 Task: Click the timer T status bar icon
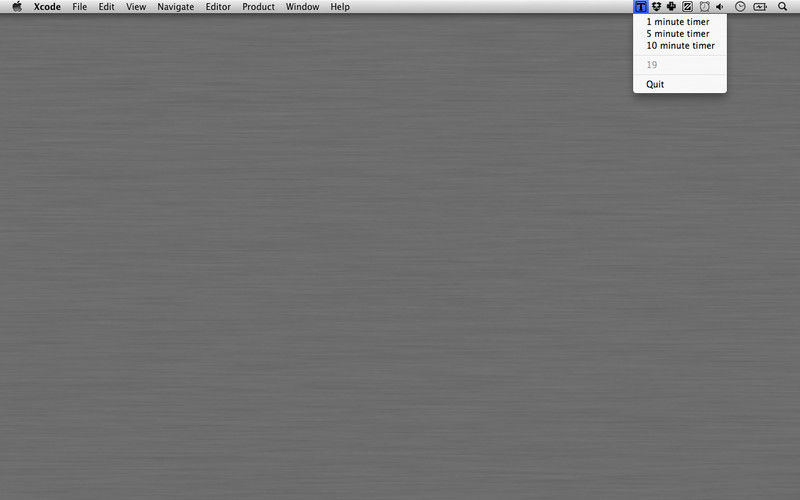640,7
